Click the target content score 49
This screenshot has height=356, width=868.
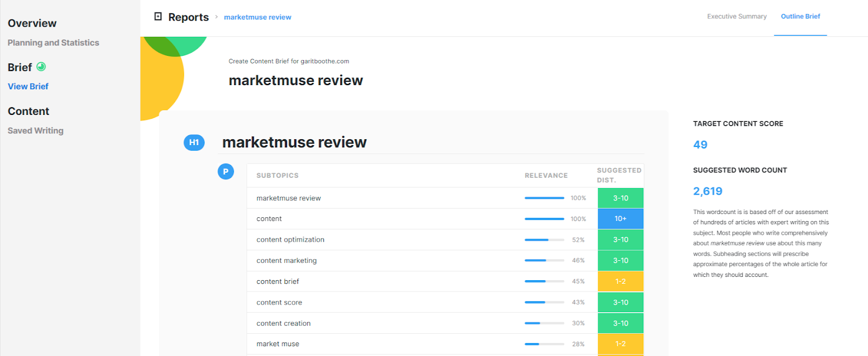tap(700, 145)
